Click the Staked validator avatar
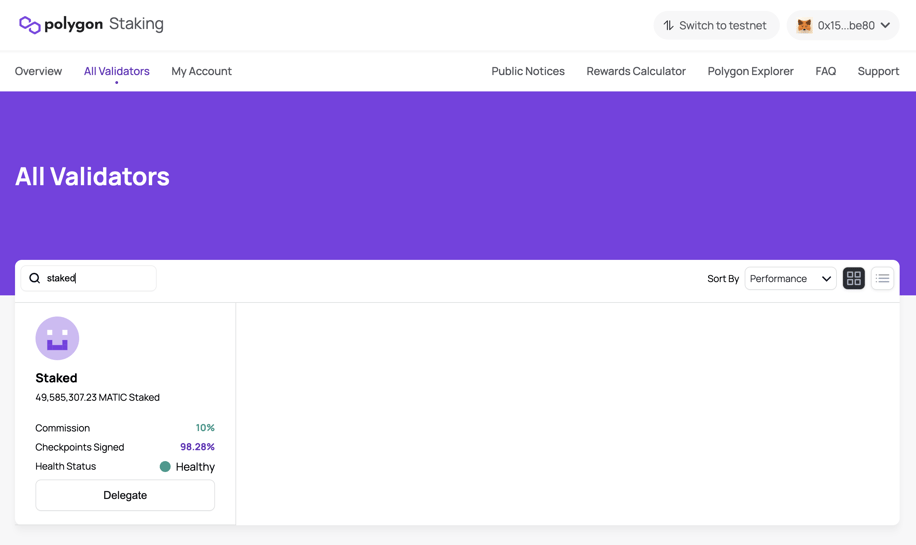 (x=57, y=338)
